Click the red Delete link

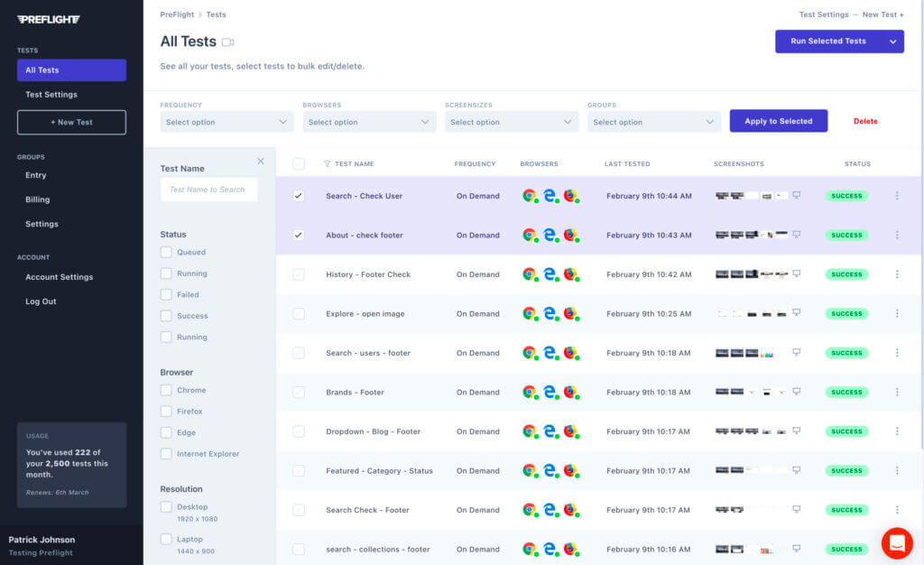point(864,121)
